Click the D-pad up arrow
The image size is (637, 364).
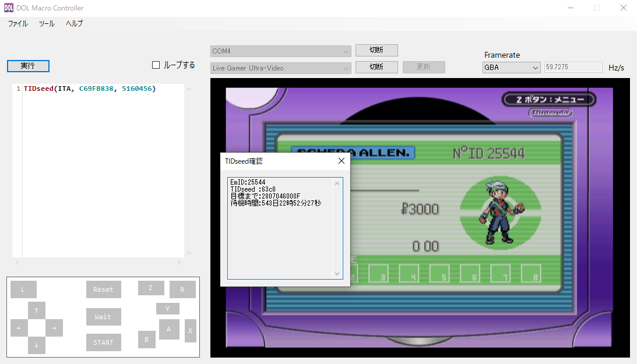(x=37, y=310)
